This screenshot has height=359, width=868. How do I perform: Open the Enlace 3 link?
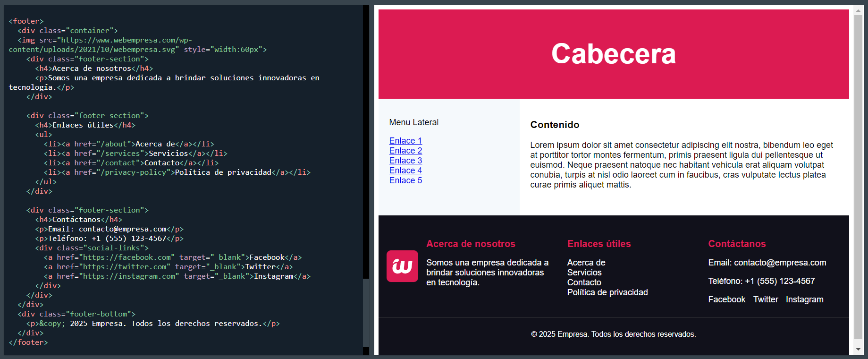point(405,161)
